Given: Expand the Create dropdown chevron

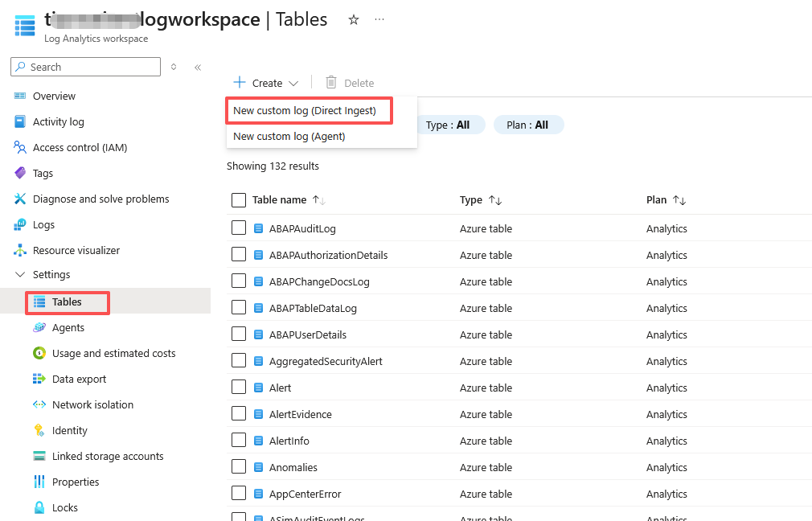Looking at the screenshot, I should coord(293,83).
